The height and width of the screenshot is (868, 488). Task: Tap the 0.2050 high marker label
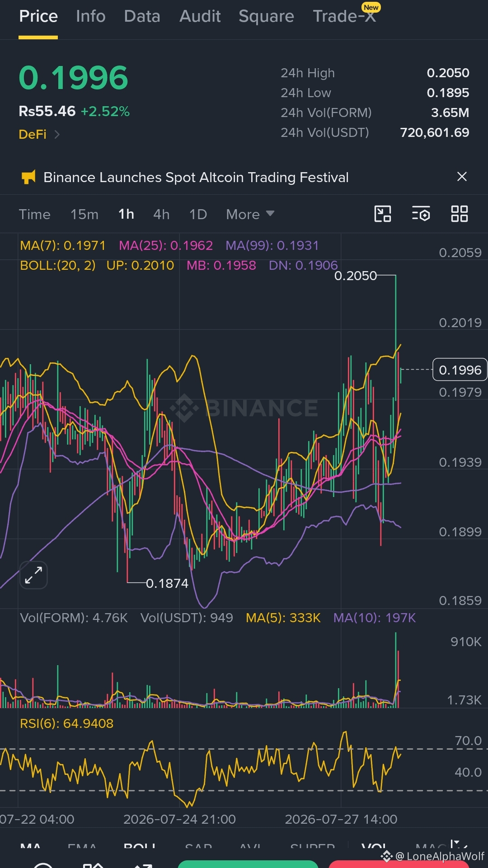pyautogui.click(x=356, y=276)
